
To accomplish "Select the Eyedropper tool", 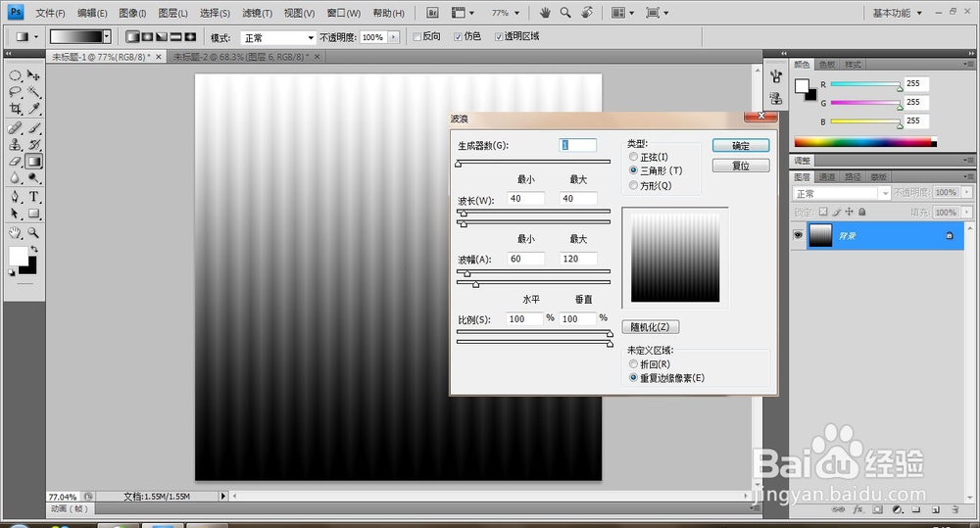I will tap(33, 110).
